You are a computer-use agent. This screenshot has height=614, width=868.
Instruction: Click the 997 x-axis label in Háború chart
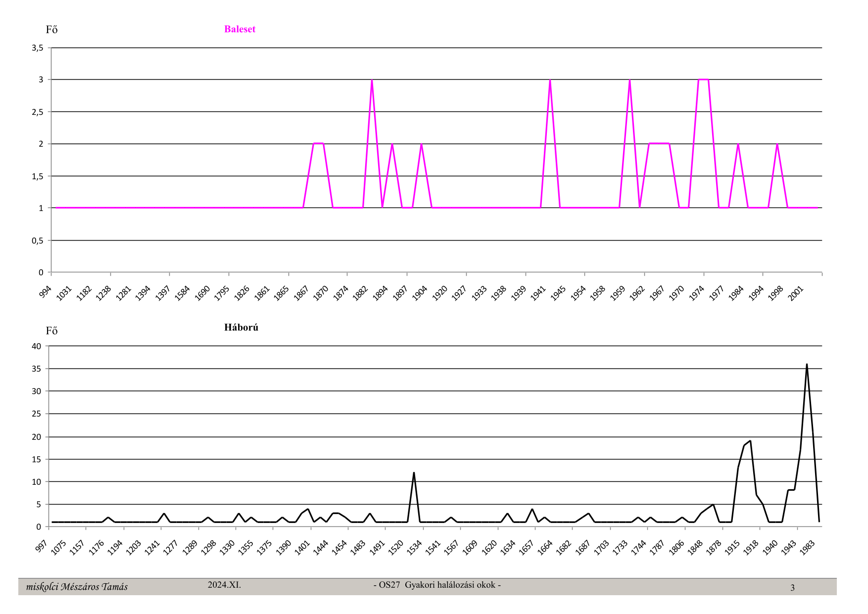[42, 546]
